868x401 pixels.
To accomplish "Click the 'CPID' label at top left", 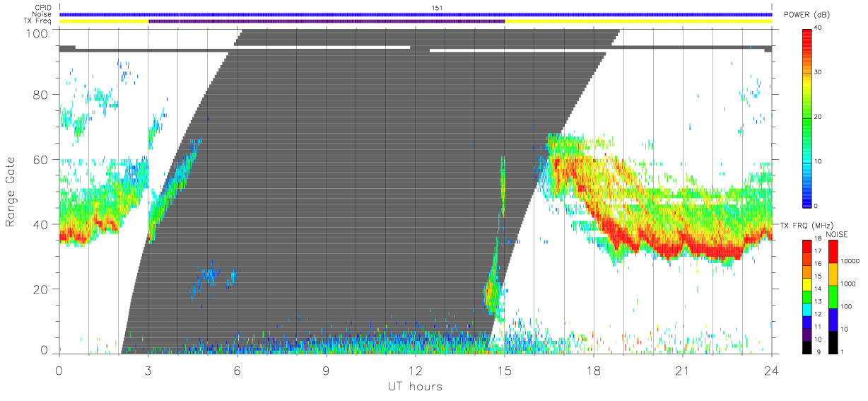I will point(44,8).
